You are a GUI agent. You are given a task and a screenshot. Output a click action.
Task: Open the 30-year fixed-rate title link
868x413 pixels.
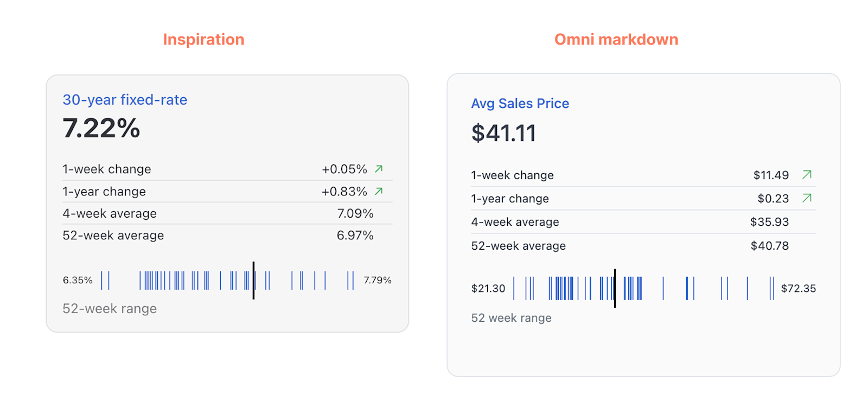click(x=125, y=100)
